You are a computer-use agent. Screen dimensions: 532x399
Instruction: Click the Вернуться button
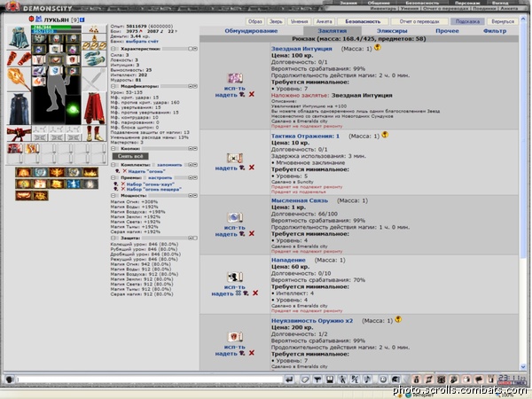coord(503,21)
